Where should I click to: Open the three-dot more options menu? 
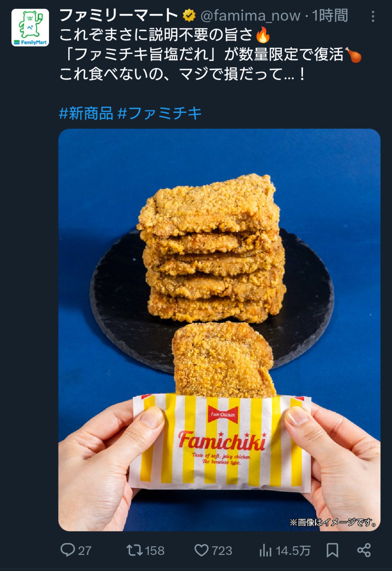tap(373, 16)
